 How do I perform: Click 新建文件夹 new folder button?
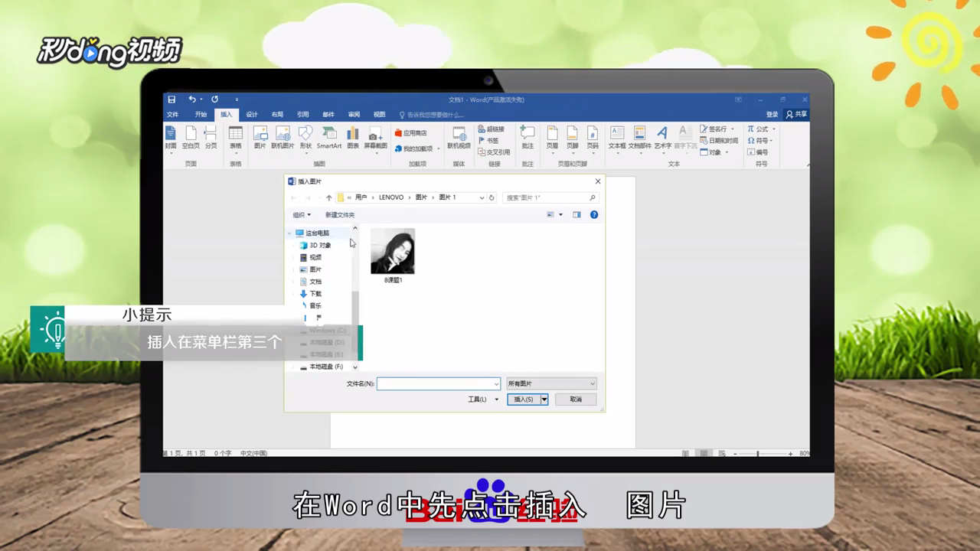340,215
